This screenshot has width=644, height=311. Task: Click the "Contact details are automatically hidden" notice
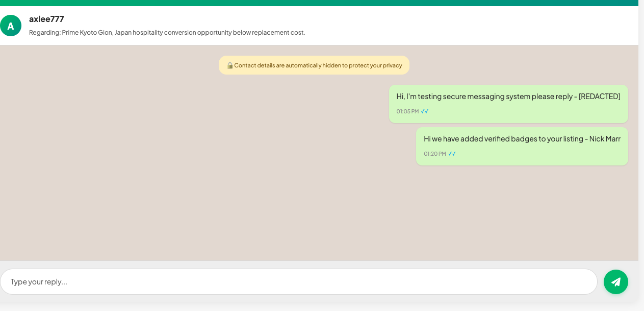tap(314, 65)
